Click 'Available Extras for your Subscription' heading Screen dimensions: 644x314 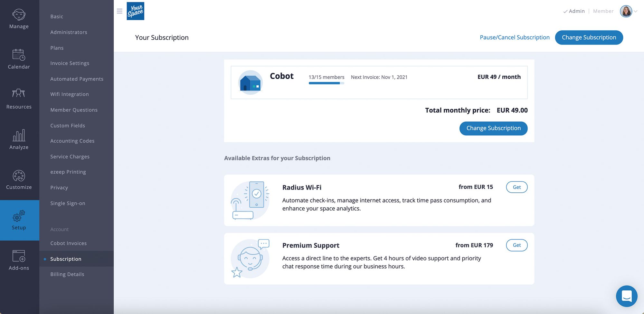277,158
